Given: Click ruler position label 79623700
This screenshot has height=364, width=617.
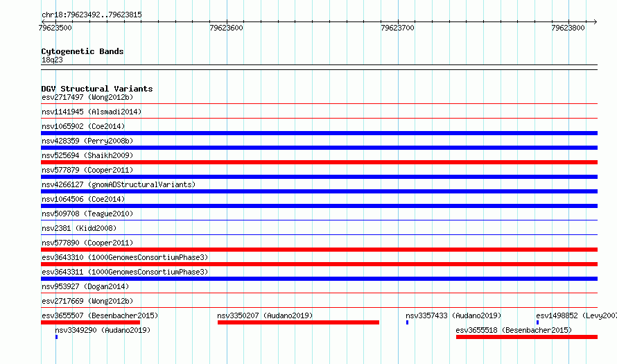Looking at the screenshot, I should coord(397,28).
